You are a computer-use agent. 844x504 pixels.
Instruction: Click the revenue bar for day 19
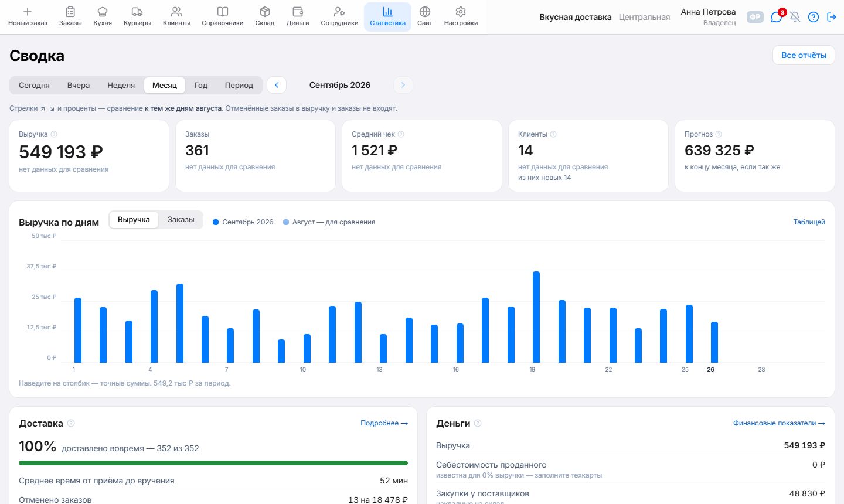(x=536, y=317)
